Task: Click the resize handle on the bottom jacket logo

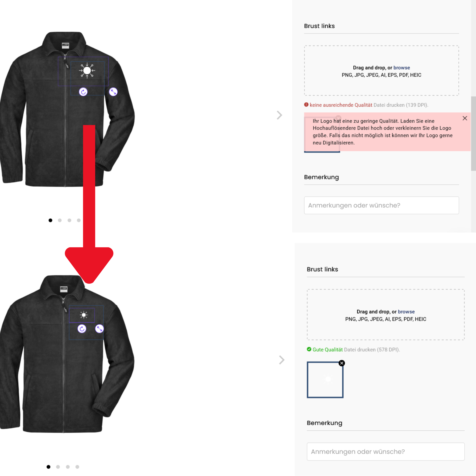Action: (x=99, y=329)
